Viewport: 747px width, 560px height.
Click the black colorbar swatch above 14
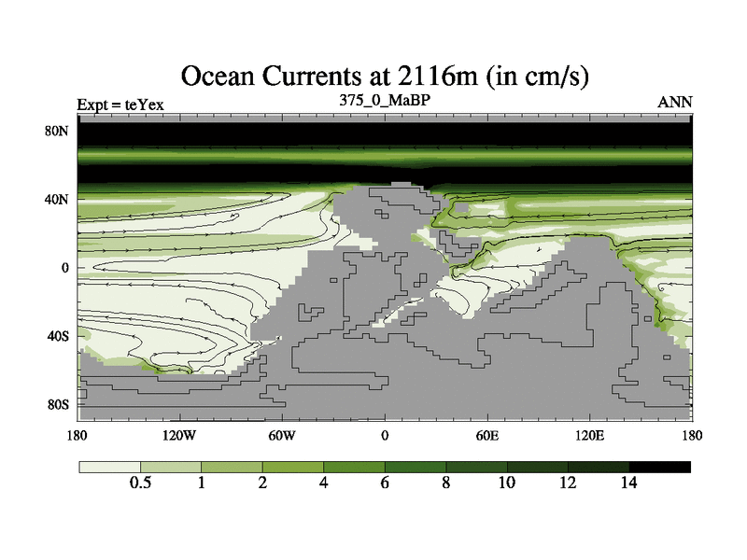pos(659,466)
